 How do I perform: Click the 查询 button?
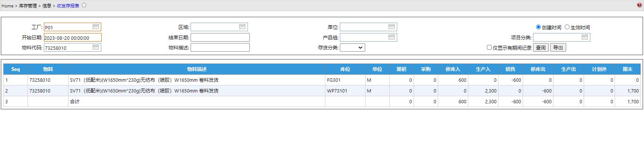[541, 48]
